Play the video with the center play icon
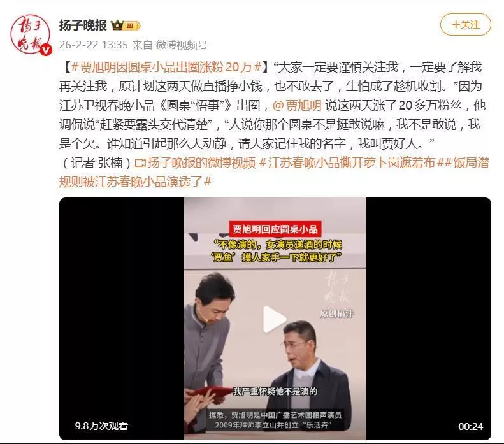This screenshot has height=444, width=504. coord(275,319)
